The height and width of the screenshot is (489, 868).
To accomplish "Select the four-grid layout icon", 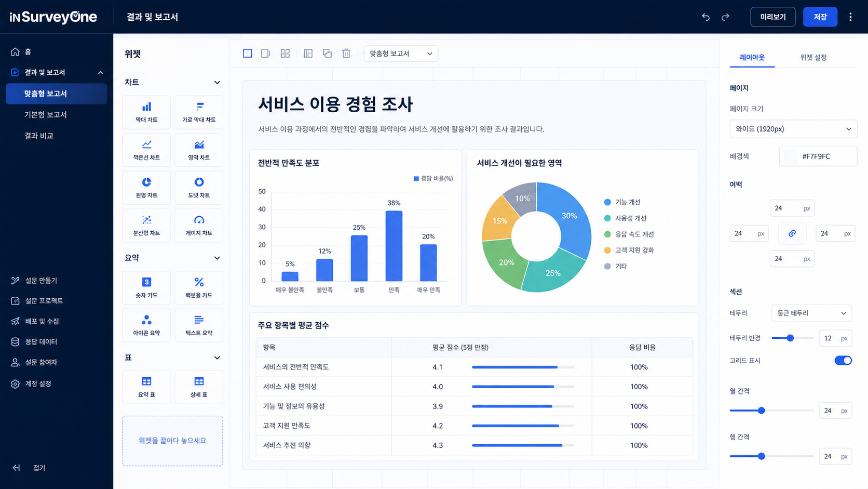I will pos(285,53).
